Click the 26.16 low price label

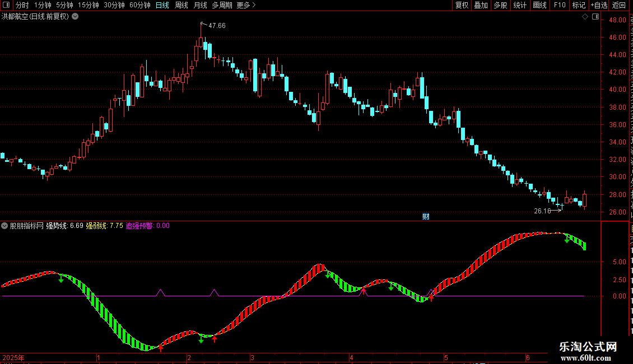pos(542,211)
